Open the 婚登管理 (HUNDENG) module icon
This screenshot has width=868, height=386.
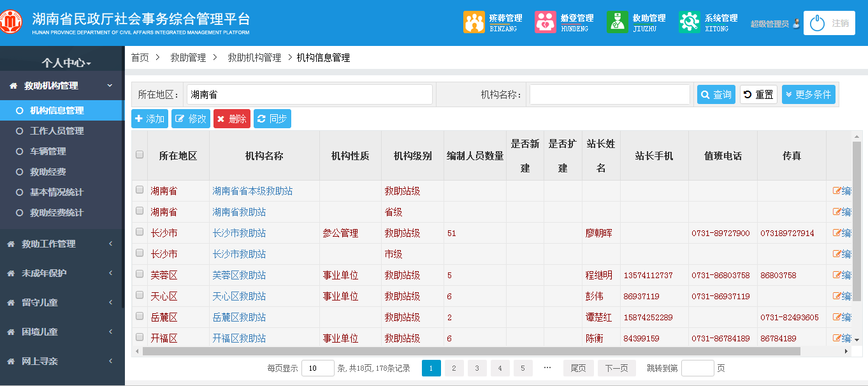coord(545,21)
